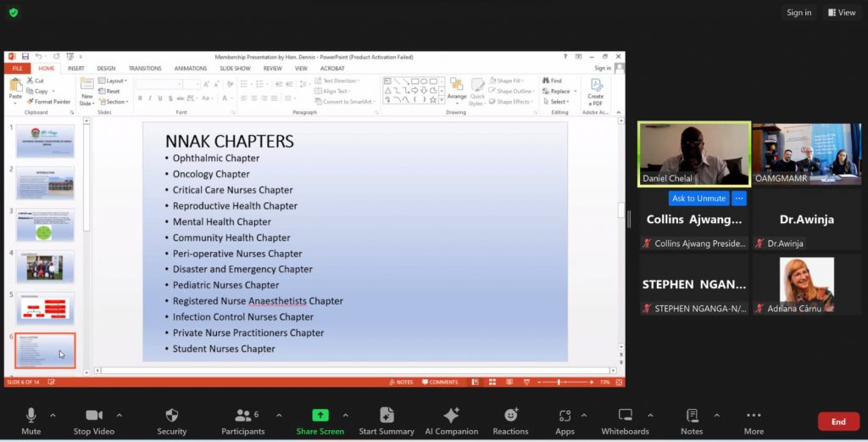The image size is (868, 442).
Task: Expand audio options arrow next to Mute
Action: [x=53, y=415]
